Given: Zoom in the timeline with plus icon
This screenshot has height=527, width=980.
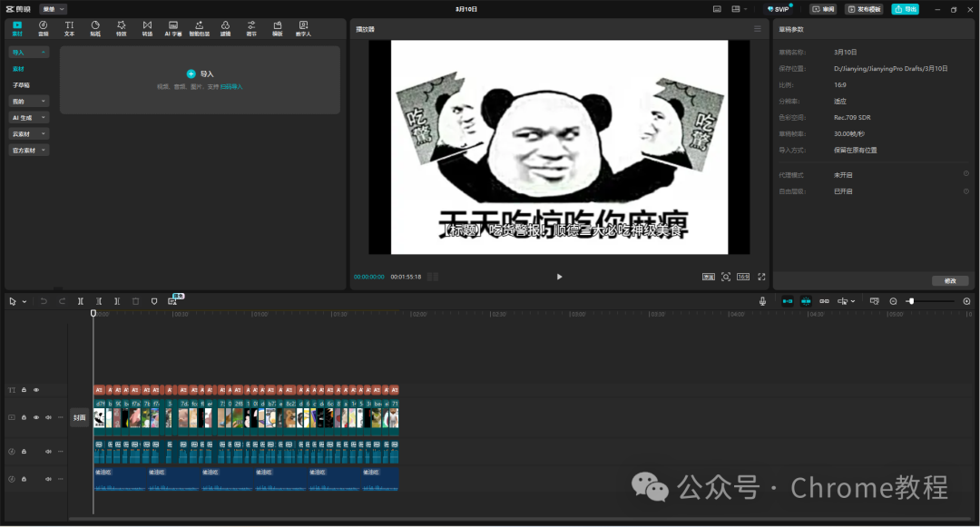Looking at the screenshot, I should 967,301.
